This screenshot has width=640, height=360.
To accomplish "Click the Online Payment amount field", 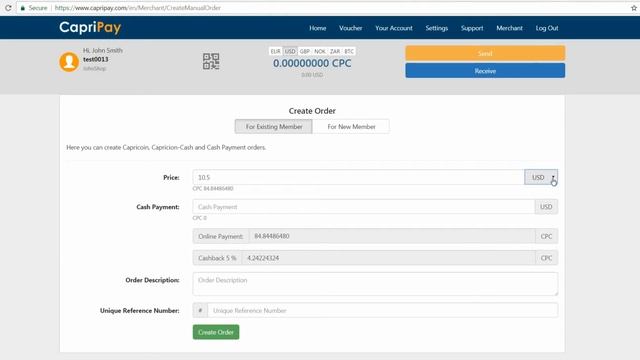I will coord(392,236).
